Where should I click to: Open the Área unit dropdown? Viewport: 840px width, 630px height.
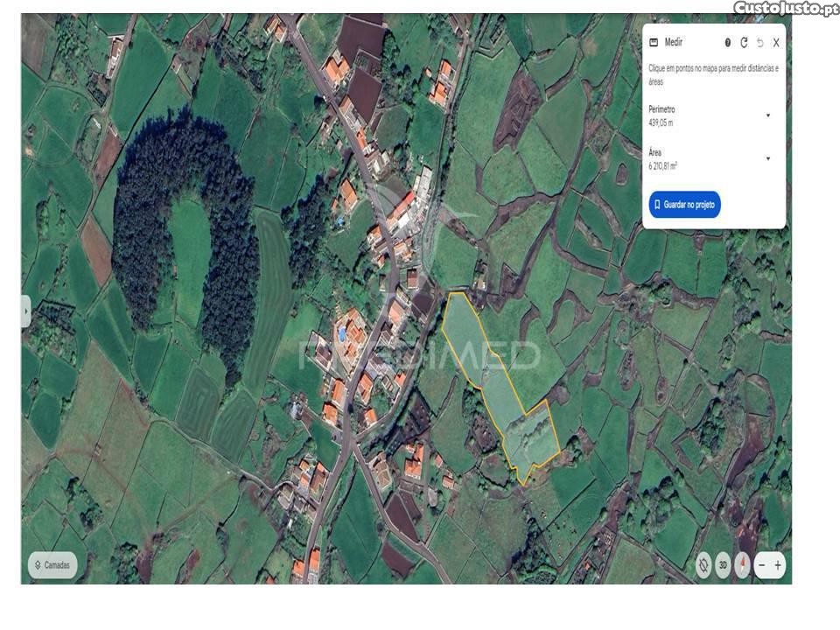[x=768, y=158]
